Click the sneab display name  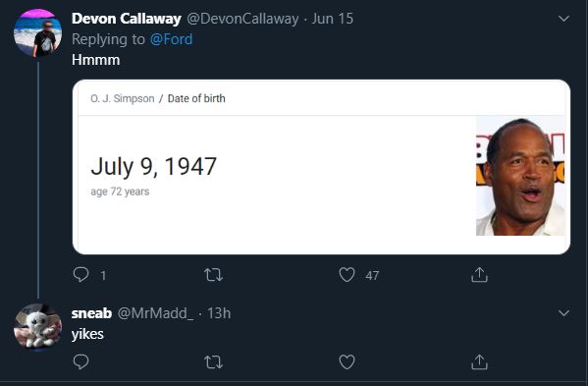click(x=91, y=313)
